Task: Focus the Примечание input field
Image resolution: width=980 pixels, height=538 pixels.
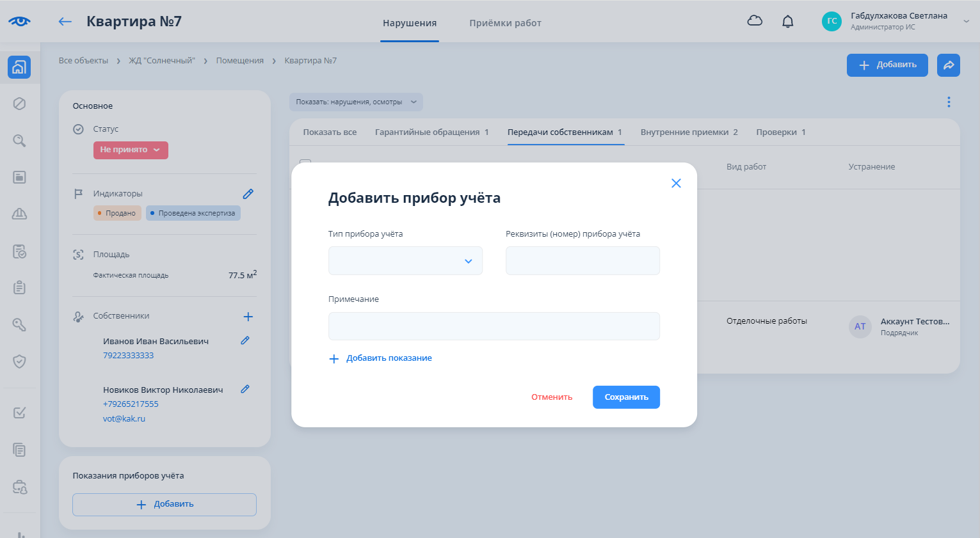Action: click(494, 326)
